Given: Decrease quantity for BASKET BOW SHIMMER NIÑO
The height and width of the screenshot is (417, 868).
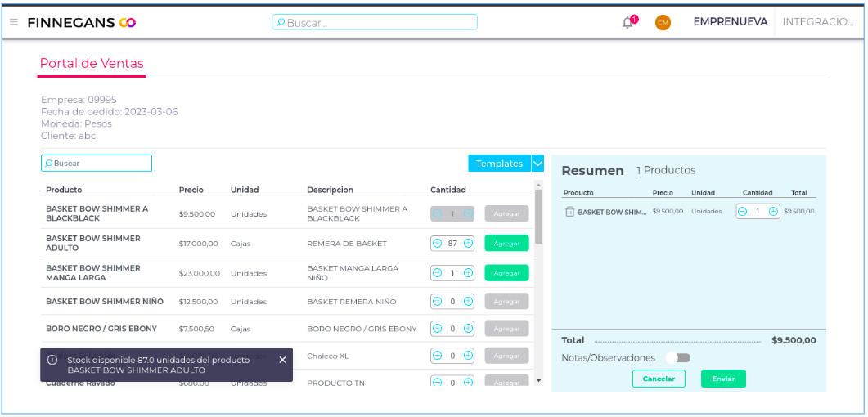Looking at the screenshot, I should [438, 302].
